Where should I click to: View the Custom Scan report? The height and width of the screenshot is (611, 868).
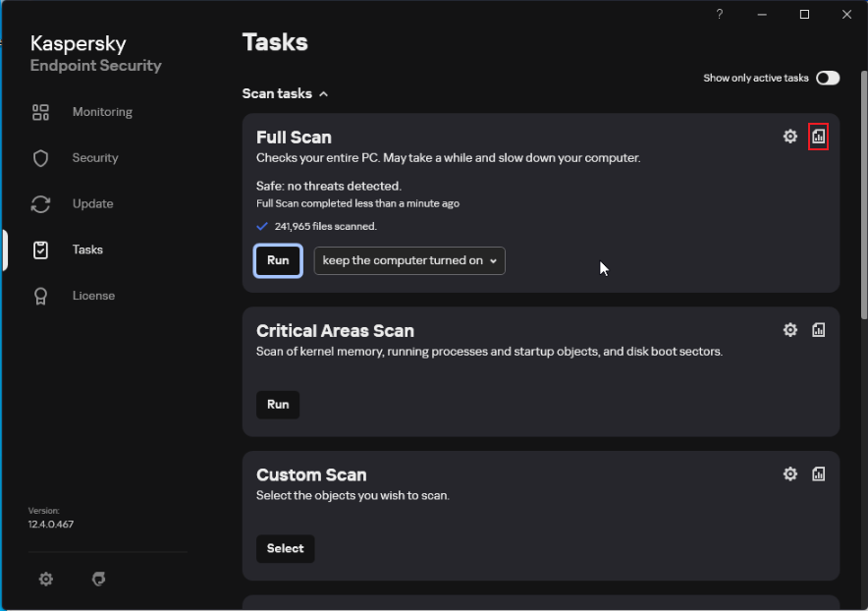[818, 474]
